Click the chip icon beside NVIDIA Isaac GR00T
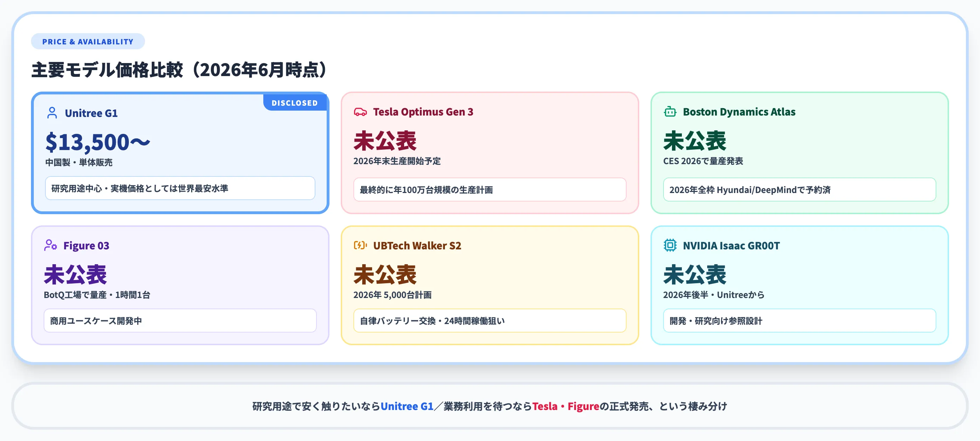This screenshot has height=441, width=980. pos(670,246)
